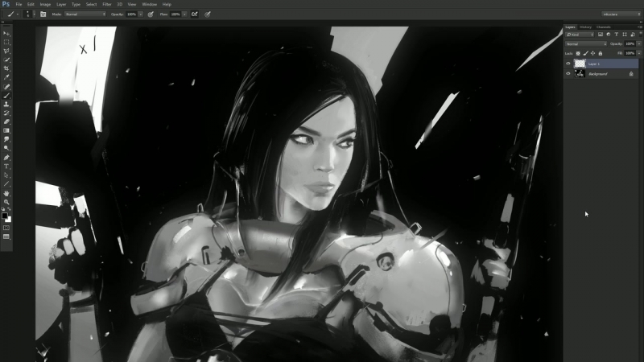The image size is (644, 362).
Task: Select the Healing Brush tool
Action: 6,87
